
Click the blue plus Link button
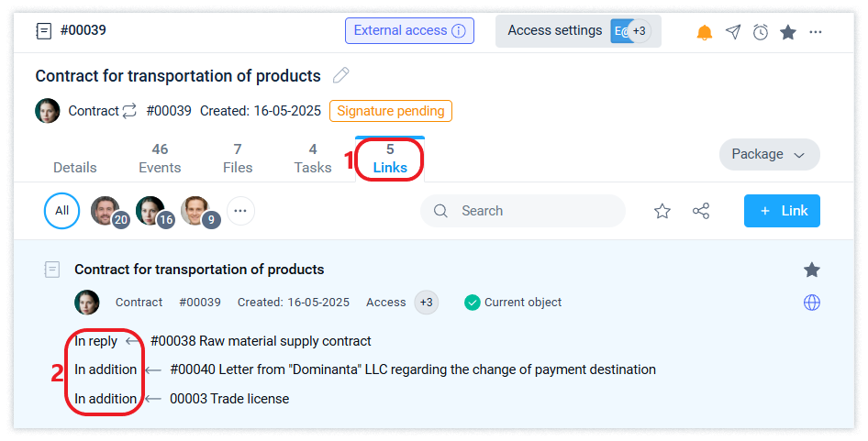[x=782, y=211]
